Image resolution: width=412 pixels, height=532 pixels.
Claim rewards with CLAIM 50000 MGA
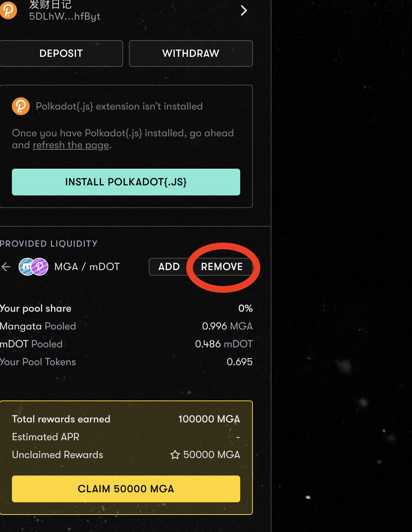(x=126, y=489)
